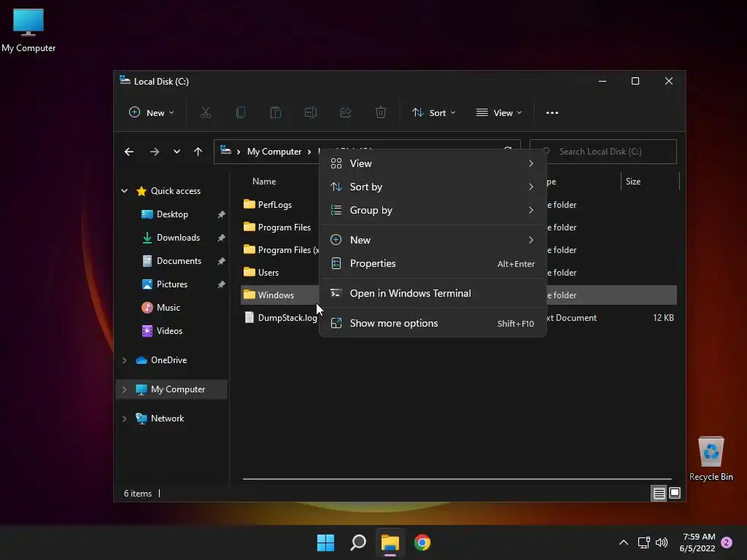
Task: Open network status in system tray
Action: pyautogui.click(x=643, y=542)
